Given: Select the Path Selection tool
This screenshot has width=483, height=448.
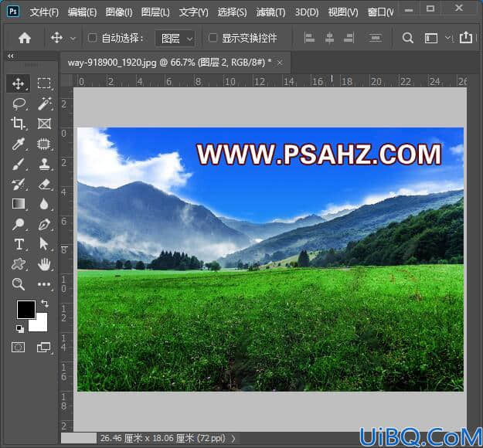Looking at the screenshot, I should tap(44, 244).
